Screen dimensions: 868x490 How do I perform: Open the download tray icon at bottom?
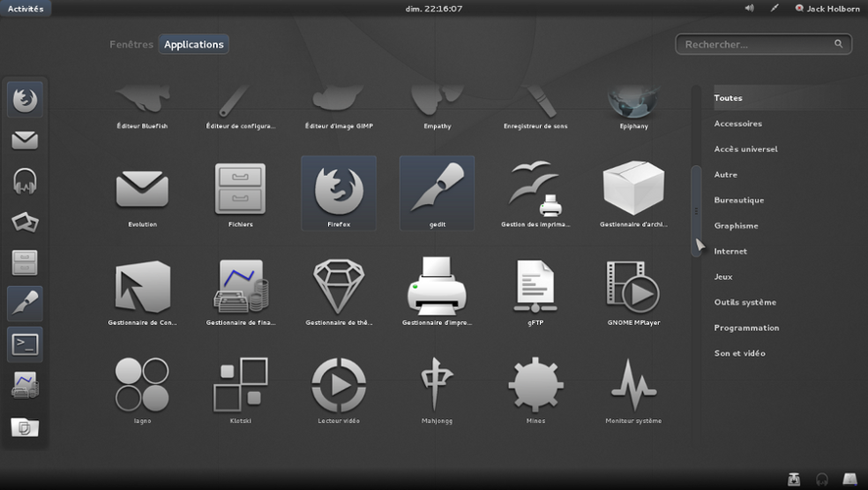pyautogui.click(x=794, y=479)
